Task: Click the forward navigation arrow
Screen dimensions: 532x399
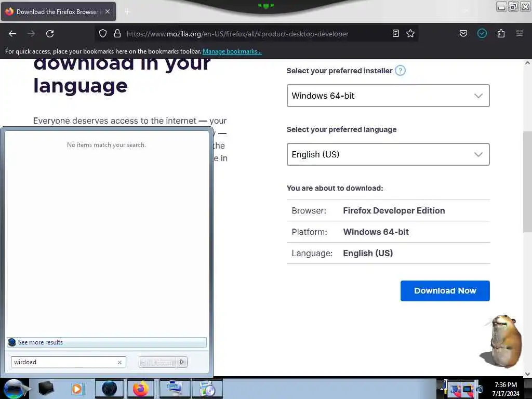Action: coord(31,34)
